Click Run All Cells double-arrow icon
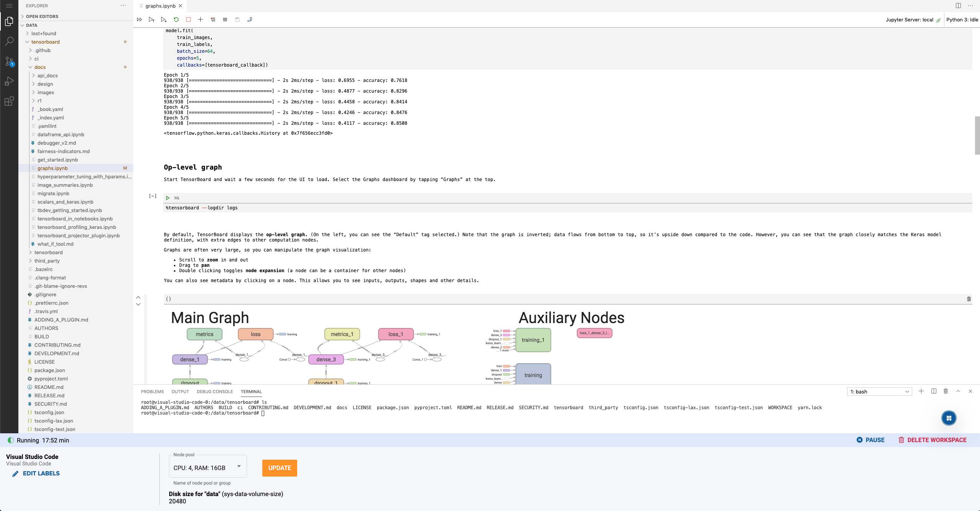 pos(139,20)
